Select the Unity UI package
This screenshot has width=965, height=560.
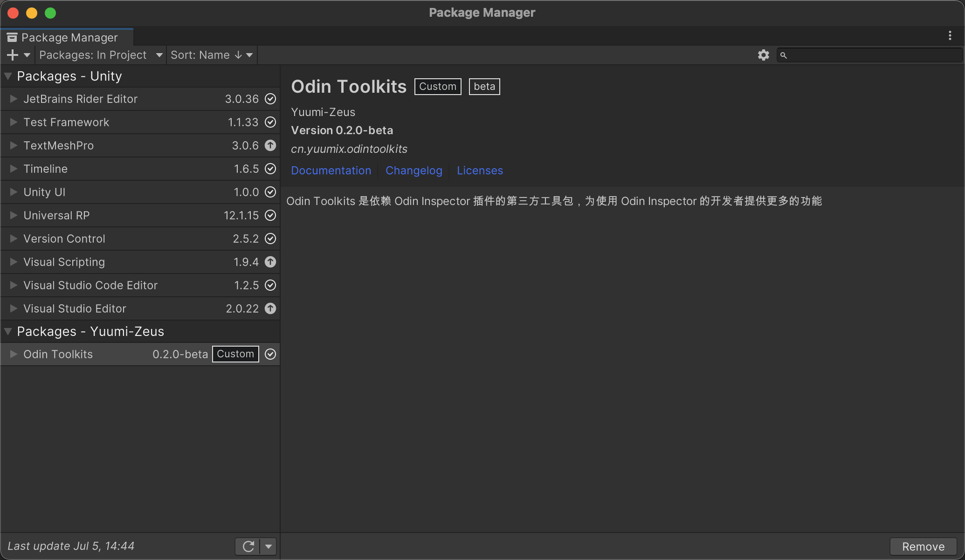click(140, 192)
